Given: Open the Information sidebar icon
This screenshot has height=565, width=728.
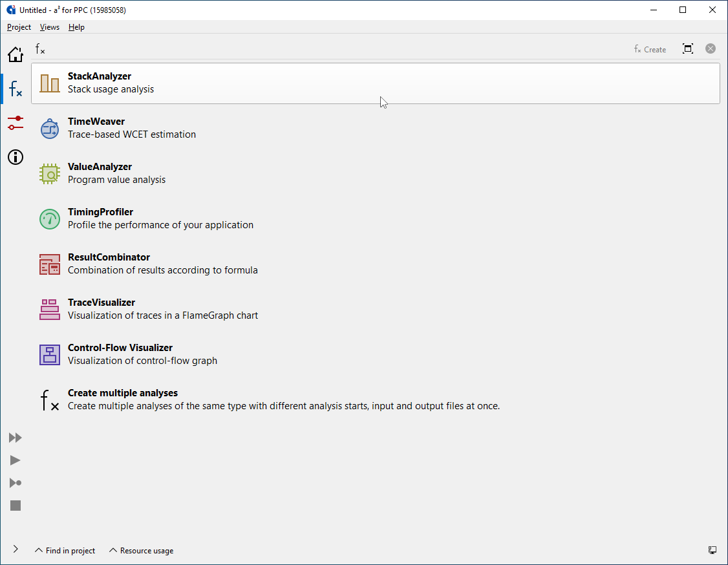Looking at the screenshot, I should [16, 157].
